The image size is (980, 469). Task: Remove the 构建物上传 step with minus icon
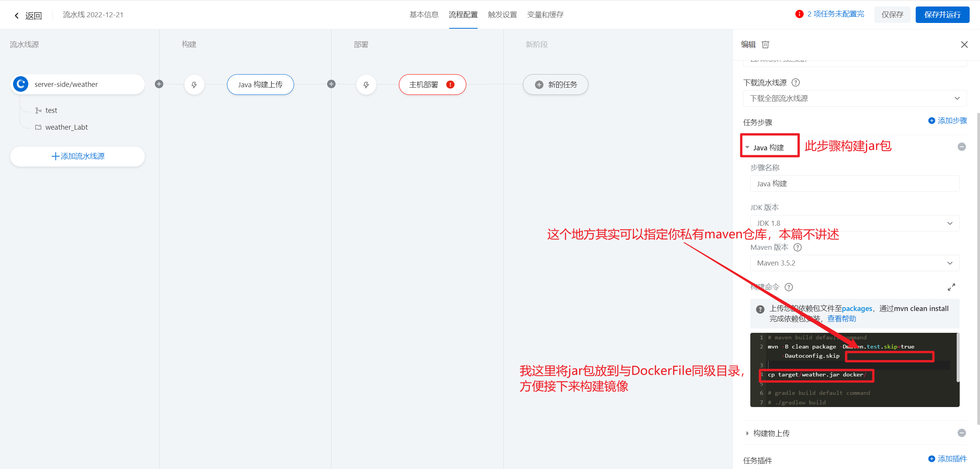click(x=962, y=433)
